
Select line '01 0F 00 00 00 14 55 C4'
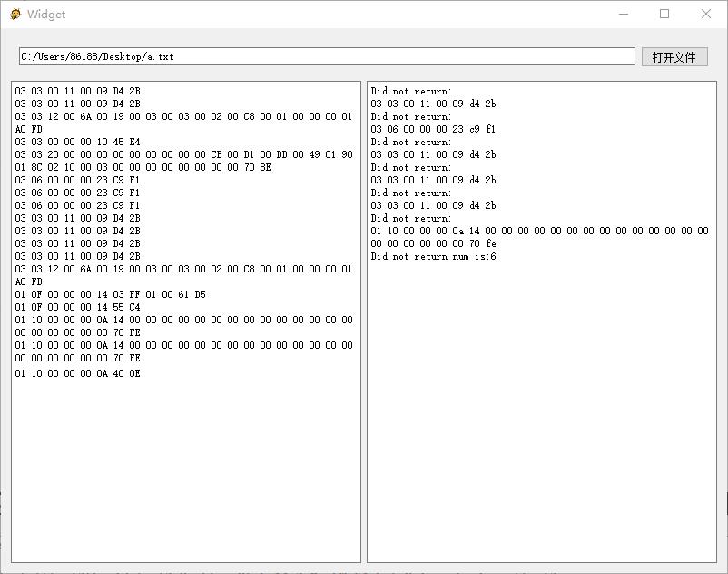(77, 307)
